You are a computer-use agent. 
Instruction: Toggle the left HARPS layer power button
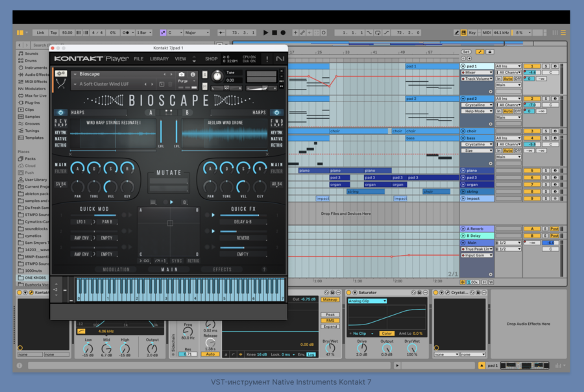(60, 112)
